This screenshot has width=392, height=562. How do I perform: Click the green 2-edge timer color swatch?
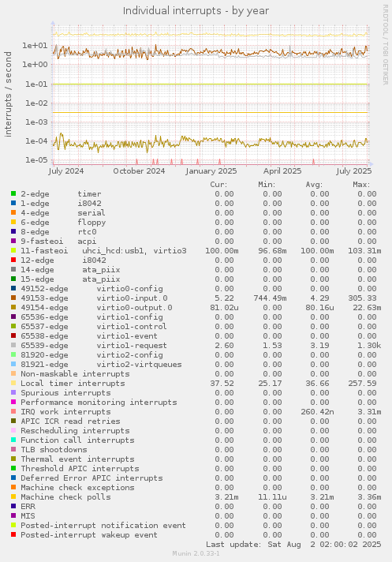point(13,194)
